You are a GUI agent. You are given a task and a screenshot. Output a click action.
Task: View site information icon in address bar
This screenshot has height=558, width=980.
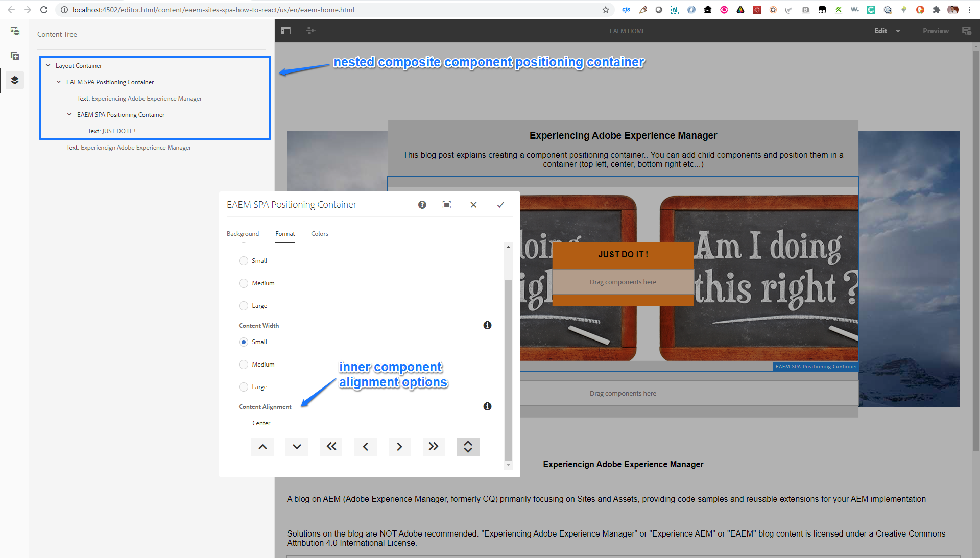64,10
